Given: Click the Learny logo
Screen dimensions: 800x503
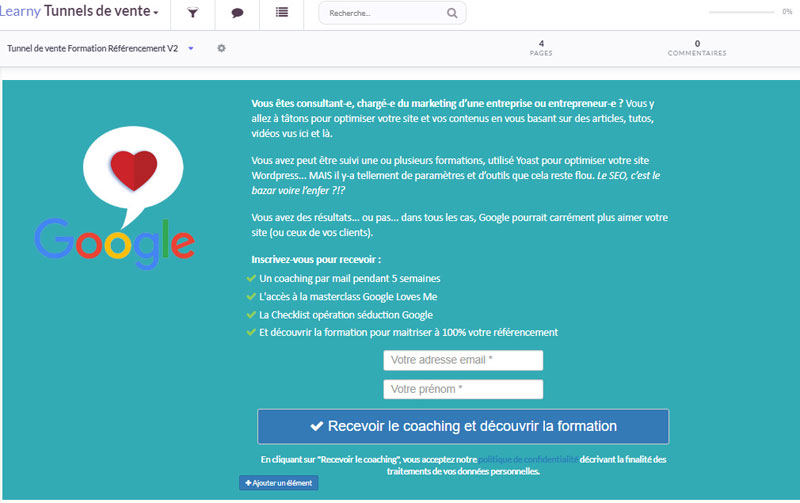Looking at the screenshot, I should tap(20, 12).
